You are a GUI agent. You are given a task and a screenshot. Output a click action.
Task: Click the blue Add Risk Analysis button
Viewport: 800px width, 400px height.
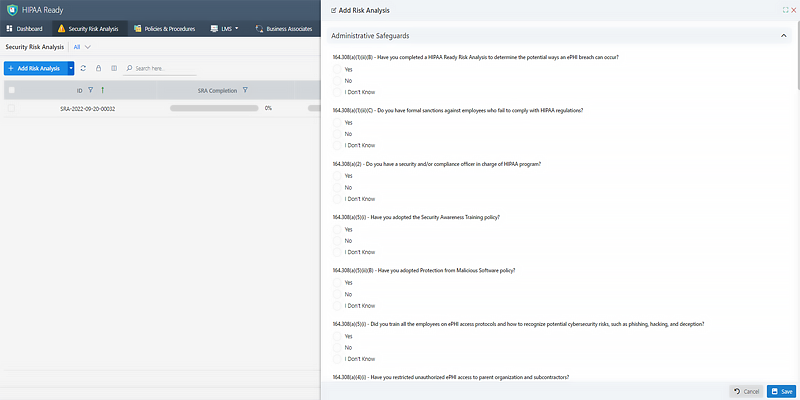[36, 68]
